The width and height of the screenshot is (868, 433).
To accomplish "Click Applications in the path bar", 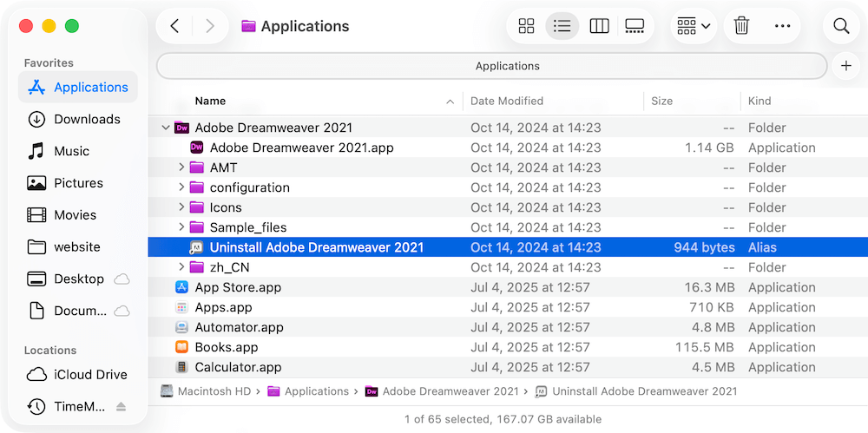I will point(308,391).
